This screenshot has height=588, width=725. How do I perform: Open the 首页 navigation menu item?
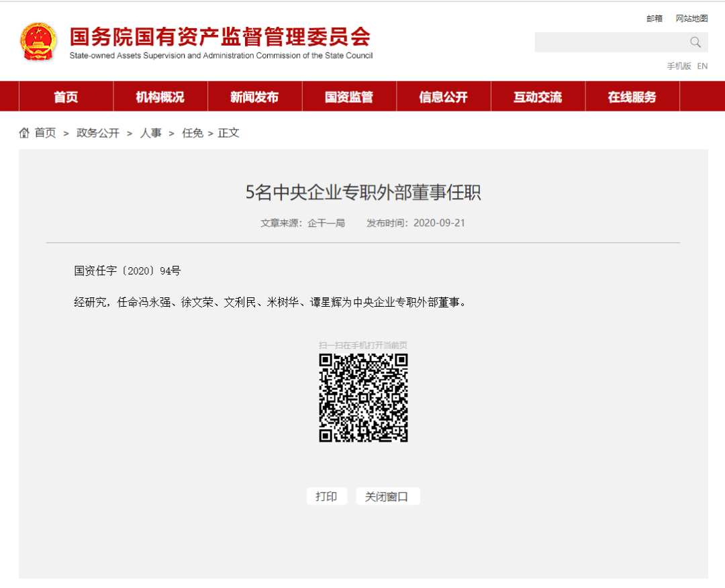tap(66, 97)
